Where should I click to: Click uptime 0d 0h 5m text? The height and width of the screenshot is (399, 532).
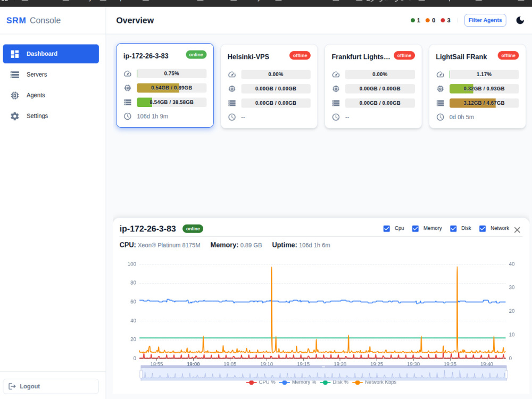point(461,117)
